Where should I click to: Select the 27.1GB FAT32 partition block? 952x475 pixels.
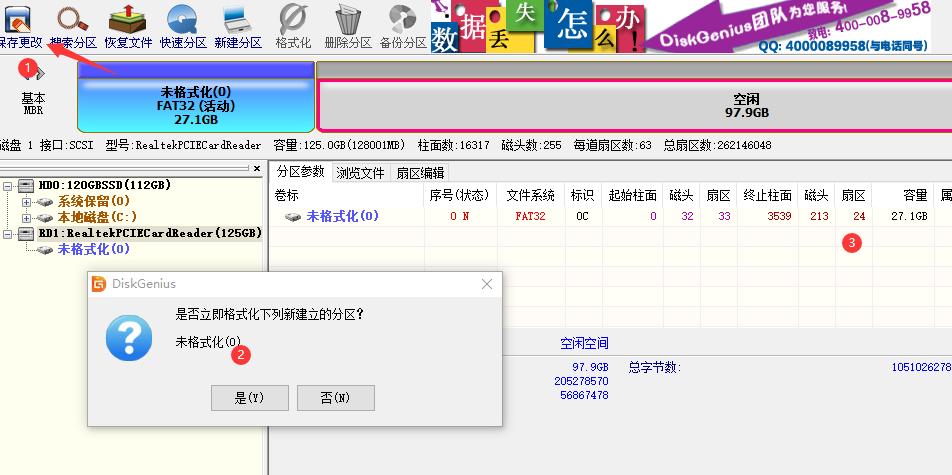(196, 97)
